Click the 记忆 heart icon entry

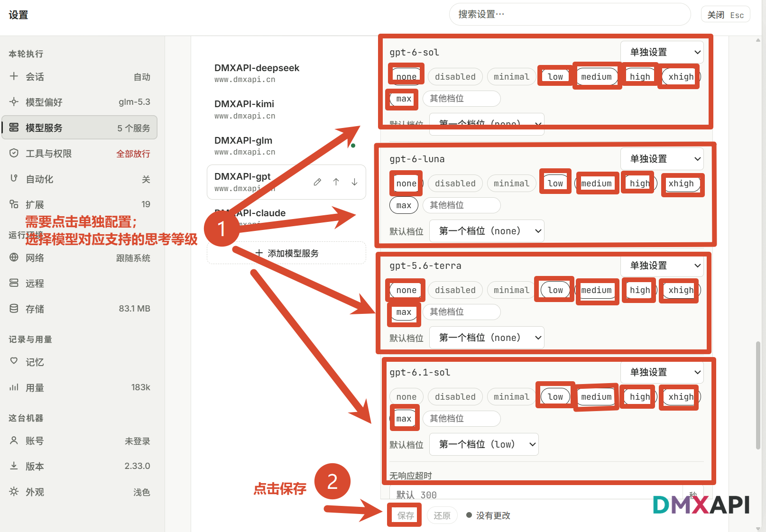(x=14, y=362)
